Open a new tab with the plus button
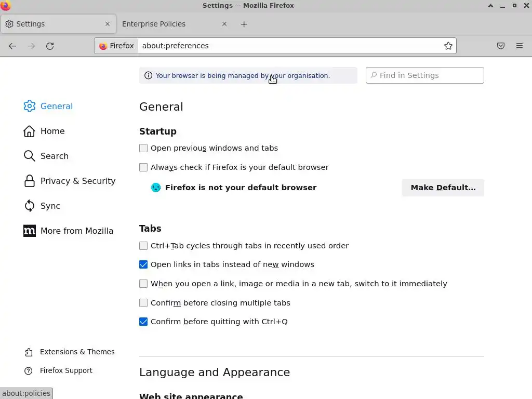The height and width of the screenshot is (399, 532). pos(244,24)
